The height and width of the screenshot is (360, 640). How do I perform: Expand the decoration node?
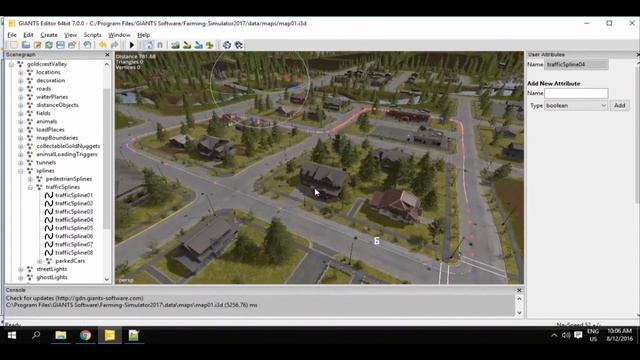click(x=20, y=80)
